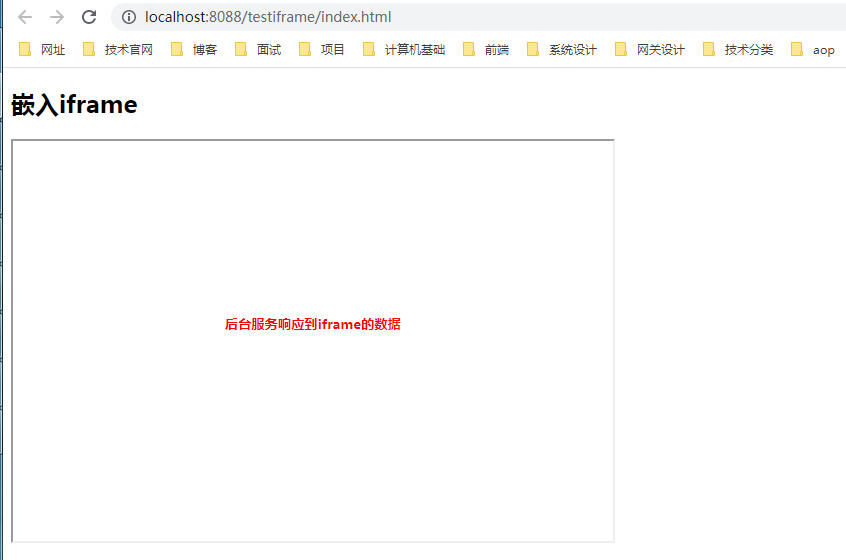
Task: Click the red text 后台服务响应到iframe的数据
Action: coord(313,324)
